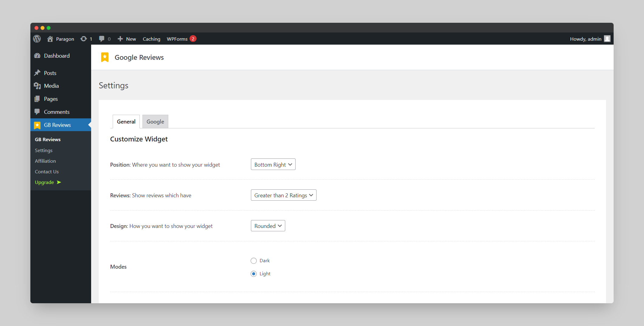
Task: Click the Customize Widget heading
Action: 139,139
